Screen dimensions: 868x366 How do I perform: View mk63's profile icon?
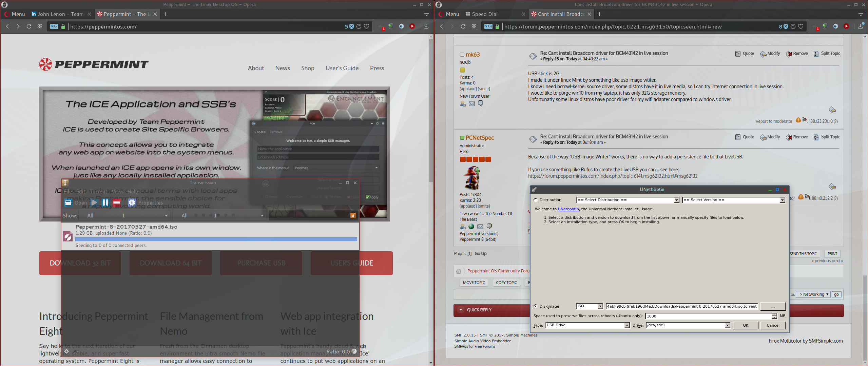463,104
